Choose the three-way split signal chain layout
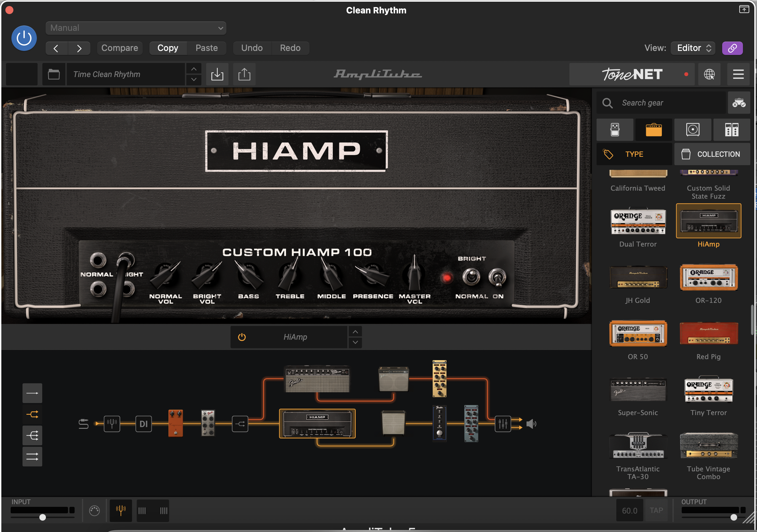 (32, 436)
